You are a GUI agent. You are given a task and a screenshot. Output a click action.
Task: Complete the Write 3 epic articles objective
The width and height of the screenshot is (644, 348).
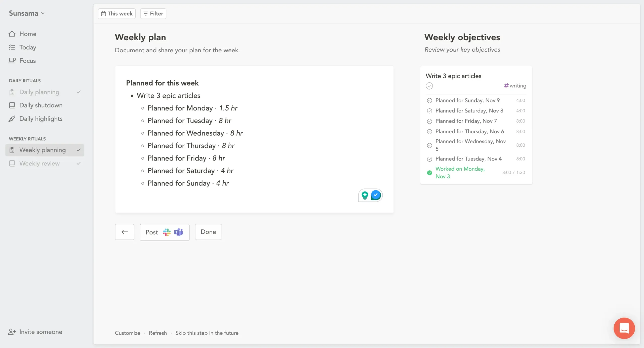pyautogui.click(x=429, y=86)
